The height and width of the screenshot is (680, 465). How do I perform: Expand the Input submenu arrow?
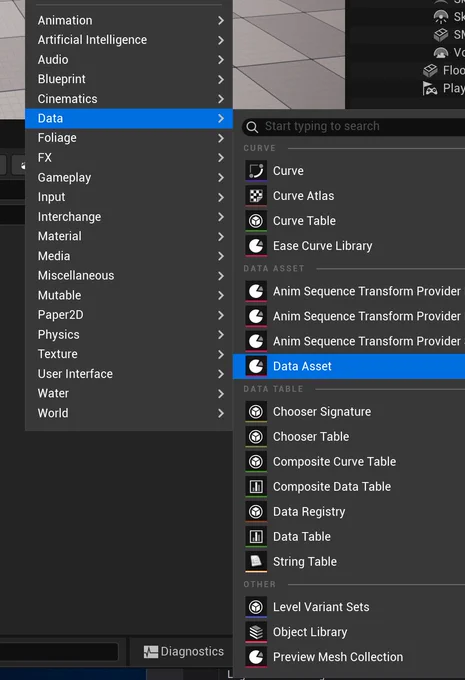[221, 197]
